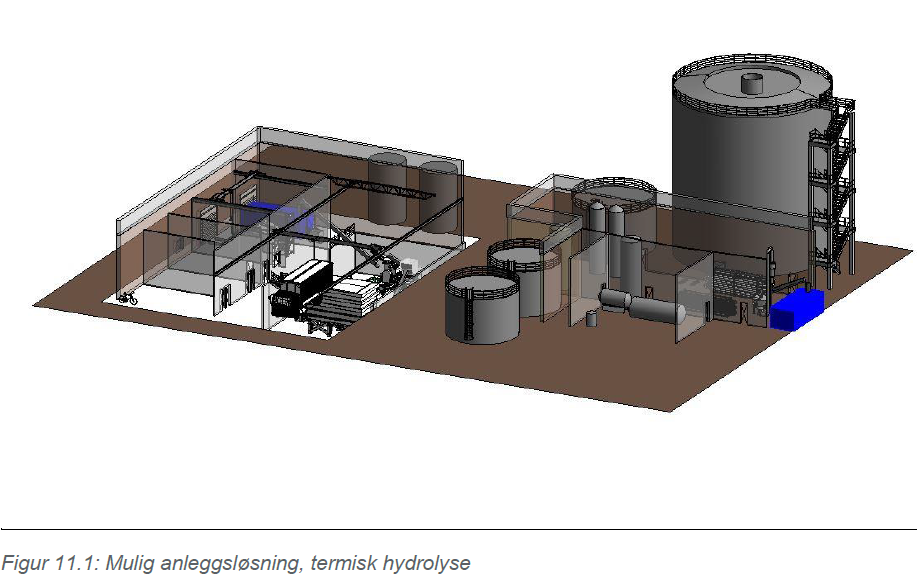Image resolution: width=917 pixels, height=583 pixels.
Task: Click the front-most small open-top round tank
Action: click(482, 306)
